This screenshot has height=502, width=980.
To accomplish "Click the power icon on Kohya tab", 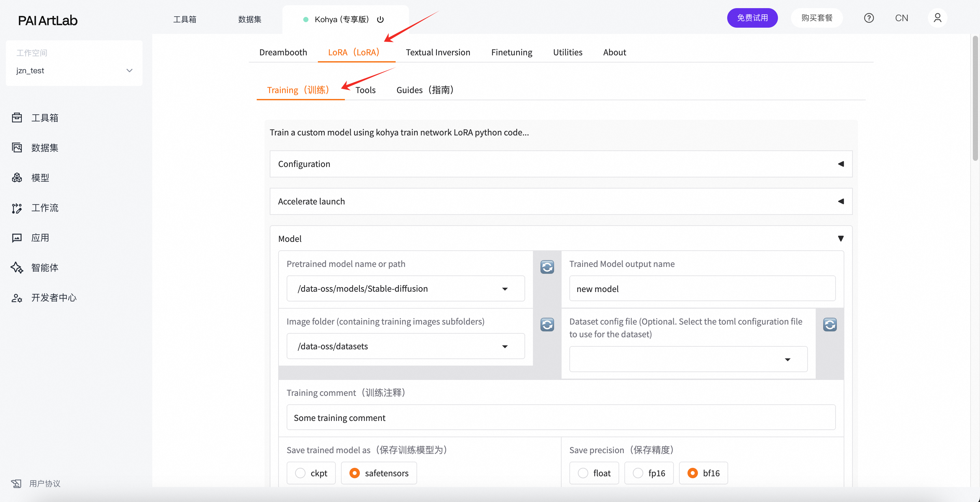I will point(380,20).
